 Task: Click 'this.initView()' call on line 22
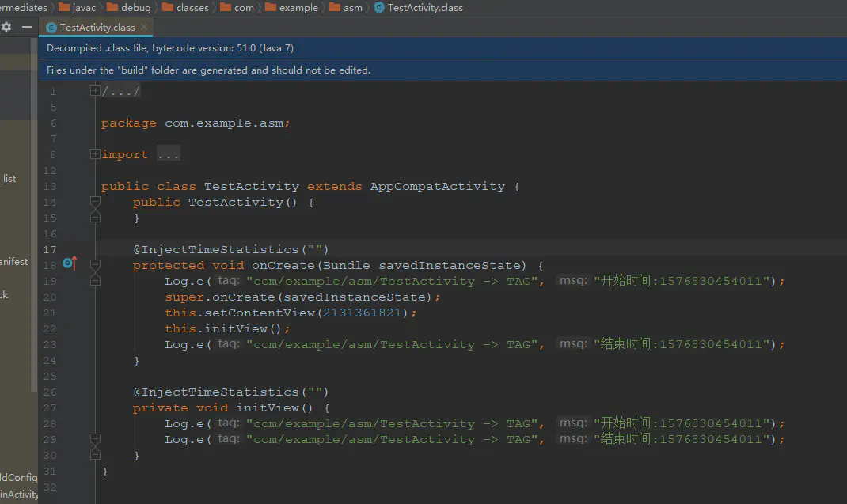point(224,328)
